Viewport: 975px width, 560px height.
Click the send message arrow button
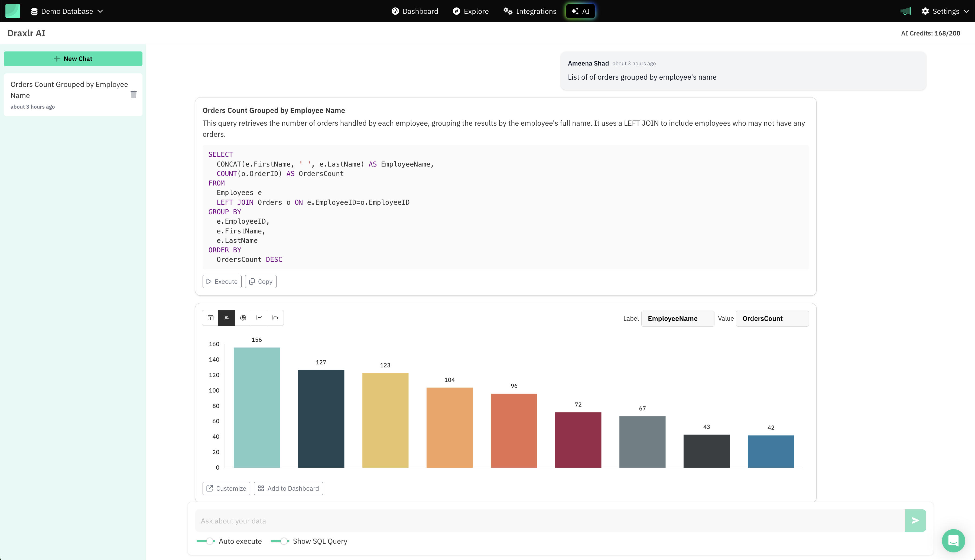coord(915,520)
